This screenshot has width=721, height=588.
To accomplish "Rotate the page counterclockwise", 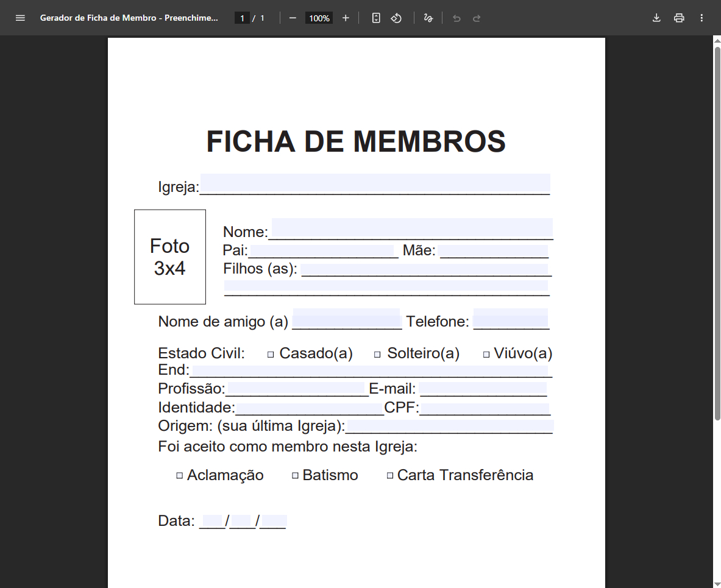I will [396, 18].
